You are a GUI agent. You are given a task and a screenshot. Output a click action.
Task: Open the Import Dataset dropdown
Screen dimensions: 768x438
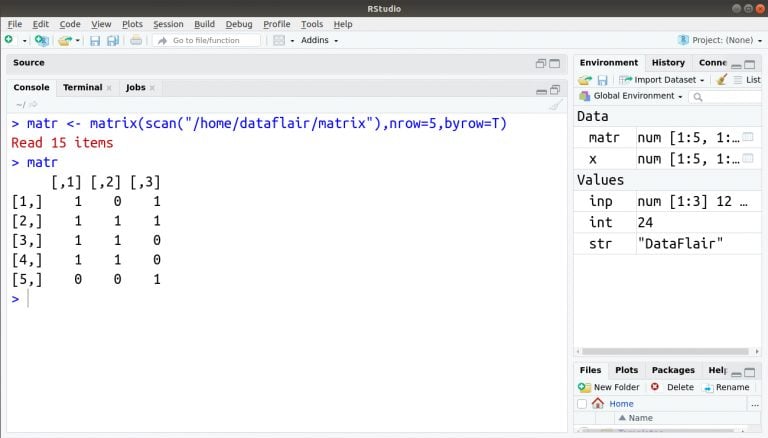(662, 80)
